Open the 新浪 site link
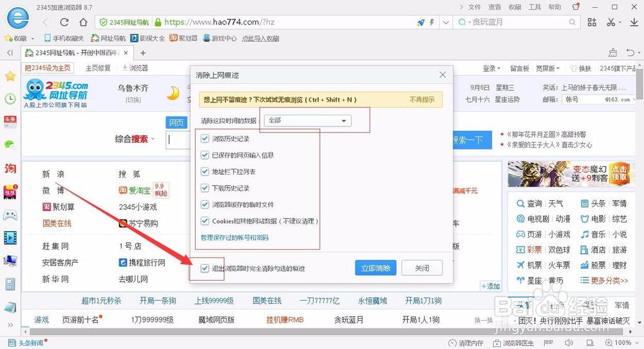The height and width of the screenshot is (349, 644). (x=53, y=174)
